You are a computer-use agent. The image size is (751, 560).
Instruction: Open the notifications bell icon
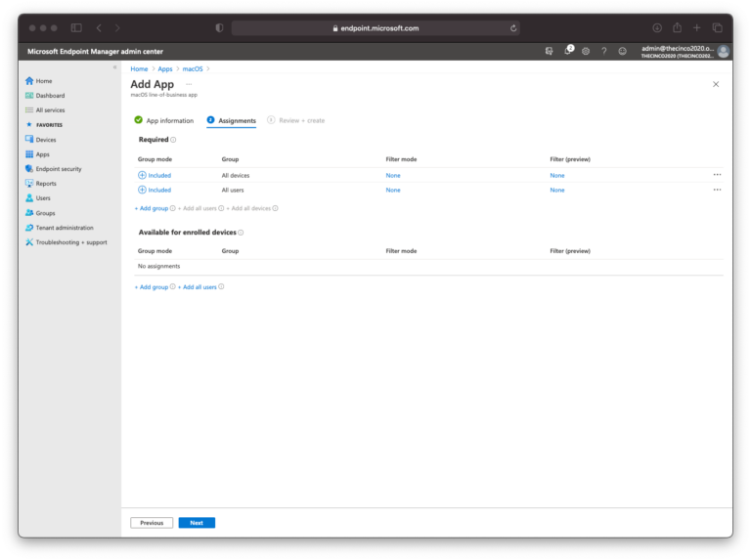click(x=567, y=51)
